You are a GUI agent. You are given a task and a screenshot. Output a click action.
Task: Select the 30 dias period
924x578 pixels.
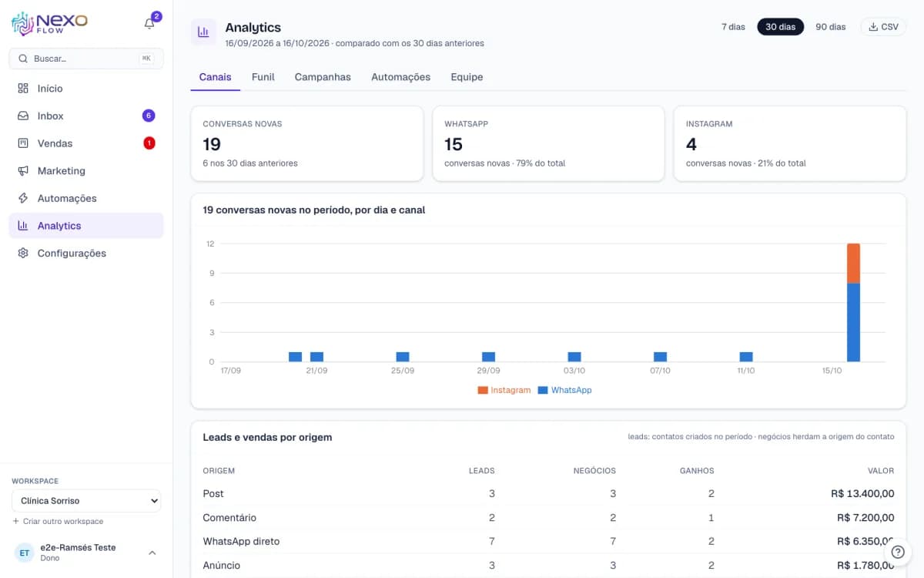[x=780, y=27]
